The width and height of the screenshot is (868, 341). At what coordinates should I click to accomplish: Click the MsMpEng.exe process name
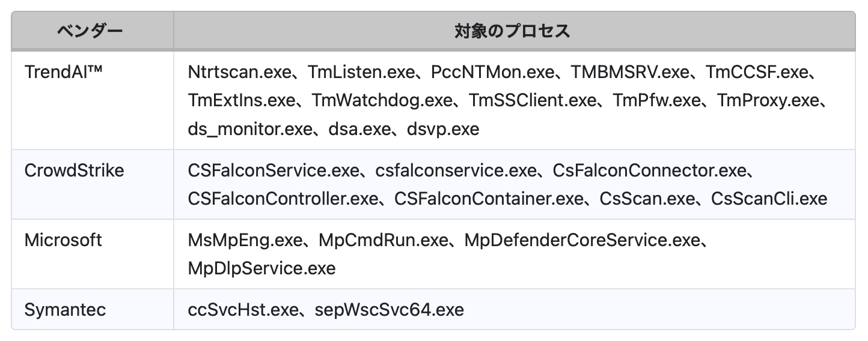(243, 240)
